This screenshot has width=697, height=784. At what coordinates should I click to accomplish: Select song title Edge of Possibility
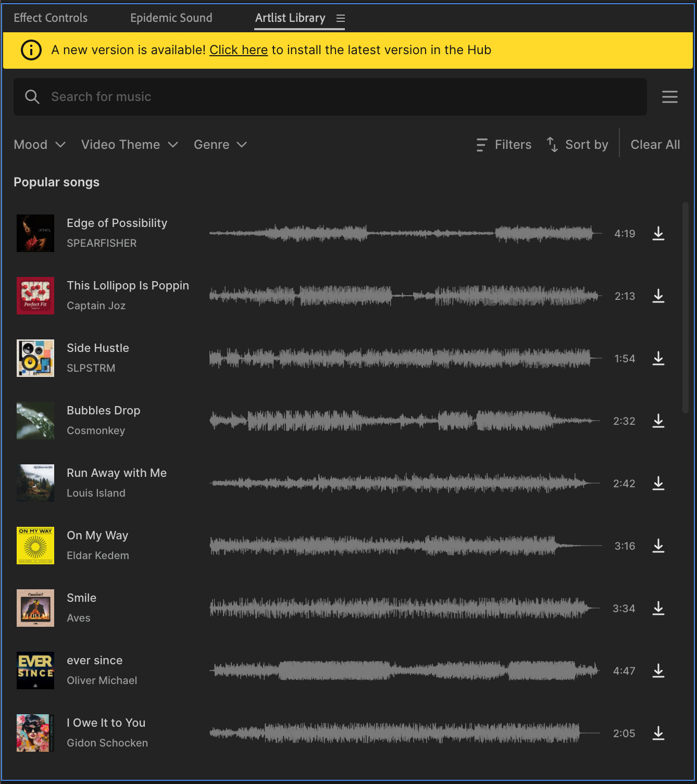tap(117, 223)
